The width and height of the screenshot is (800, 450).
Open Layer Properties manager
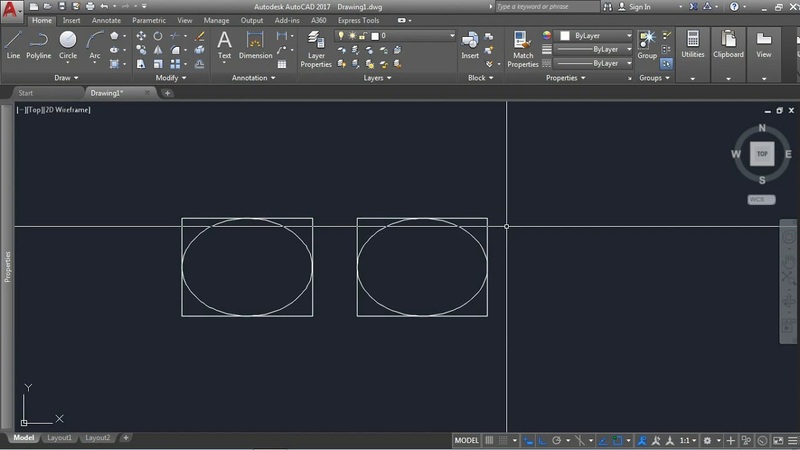[x=316, y=49]
